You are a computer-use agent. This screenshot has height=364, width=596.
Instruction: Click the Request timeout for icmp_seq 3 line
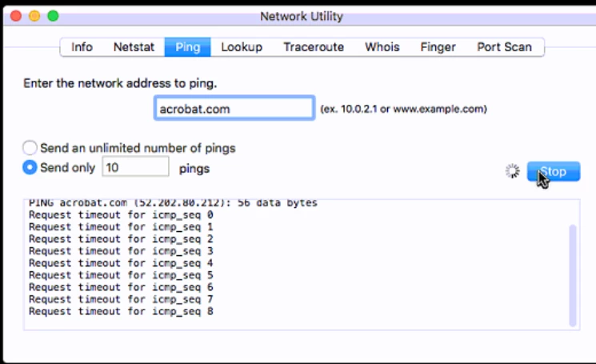coord(121,251)
